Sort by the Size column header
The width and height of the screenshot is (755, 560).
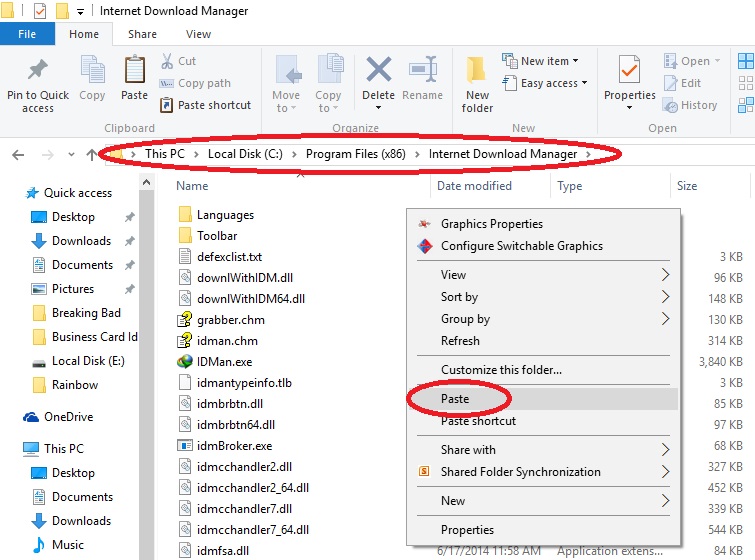687,186
